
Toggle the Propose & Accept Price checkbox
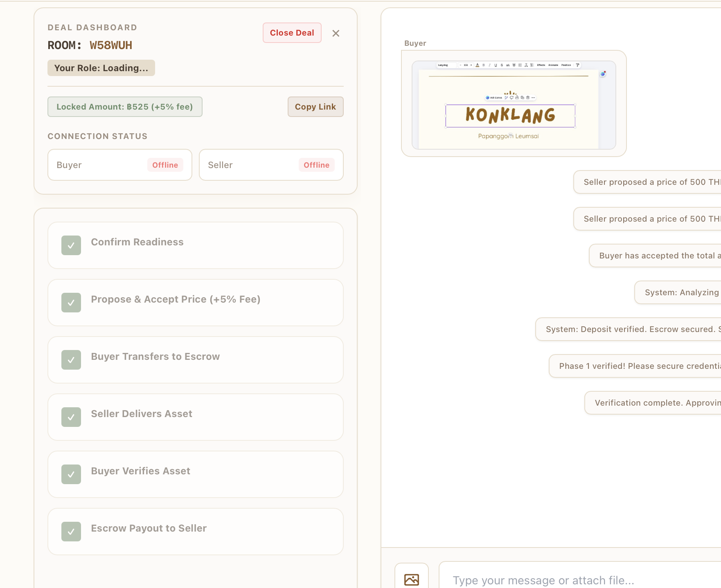pyautogui.click(x=71, y=303)
